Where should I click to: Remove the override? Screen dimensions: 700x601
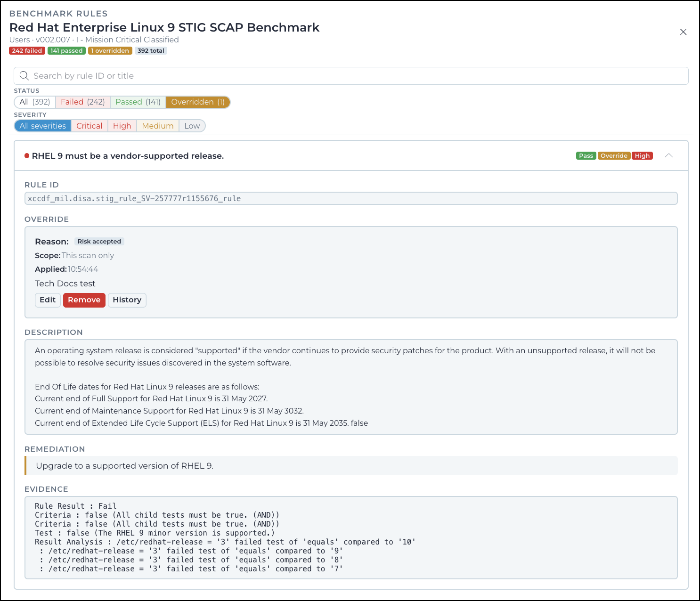click(x=84, y=300)
